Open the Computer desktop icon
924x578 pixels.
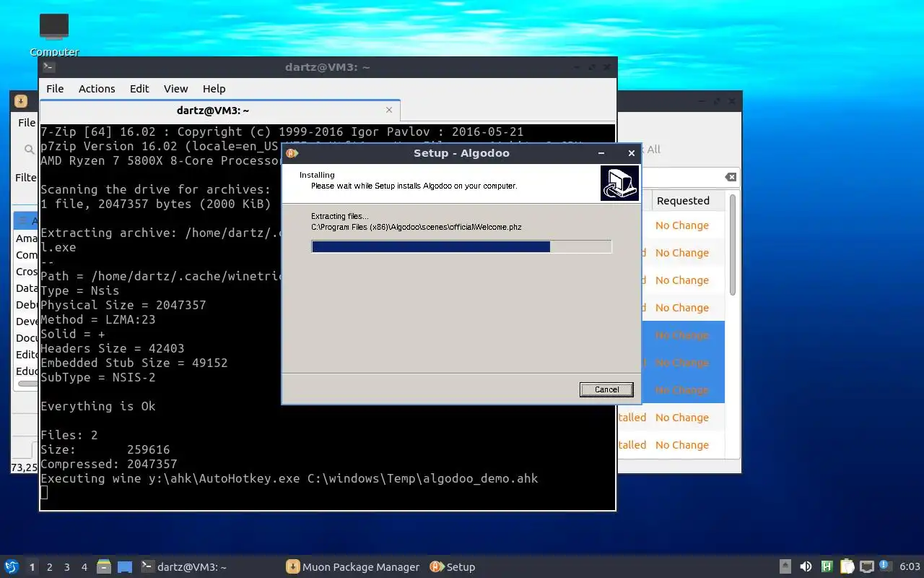click(54, 34)
